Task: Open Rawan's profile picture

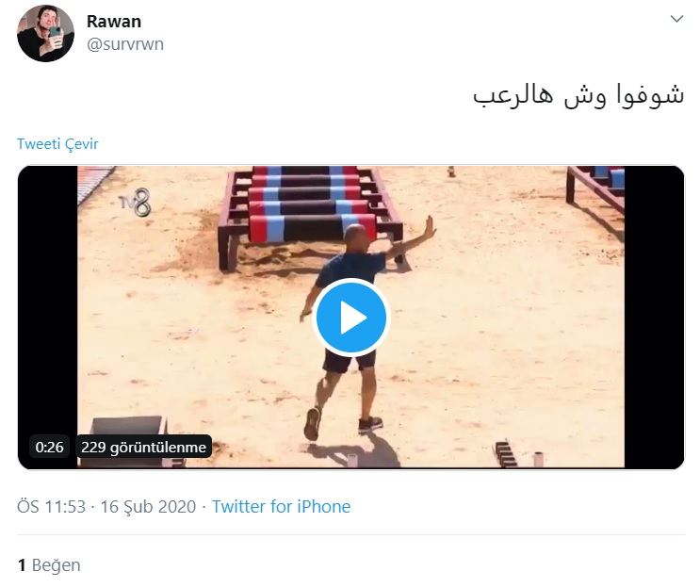Action: (45, 34)
